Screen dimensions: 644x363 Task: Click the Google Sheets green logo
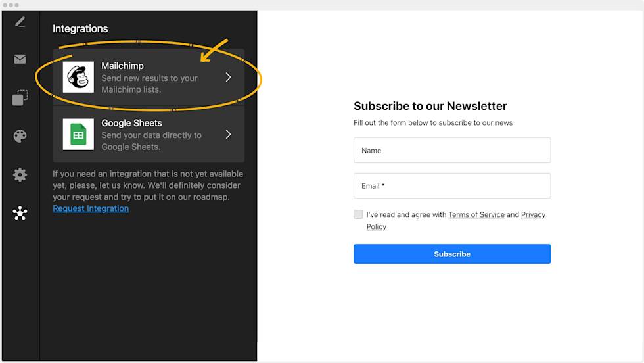(79, 135)
